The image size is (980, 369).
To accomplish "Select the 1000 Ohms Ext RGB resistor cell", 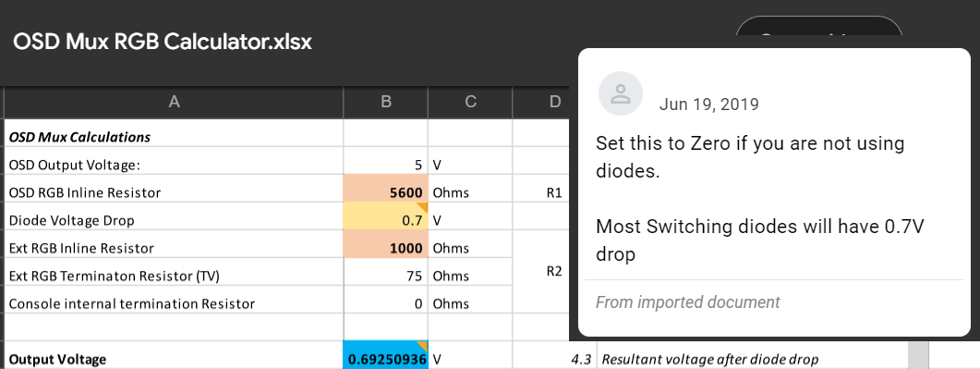I will [385, 248].
